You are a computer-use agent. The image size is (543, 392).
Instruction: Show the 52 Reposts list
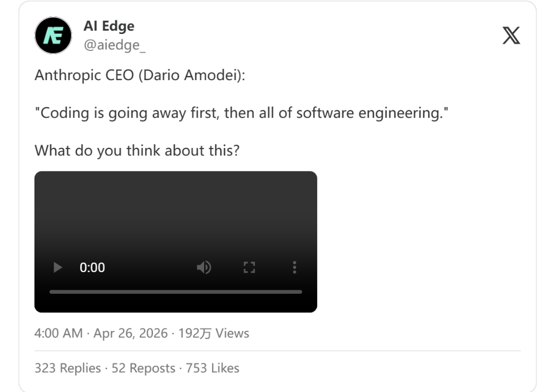143,368
